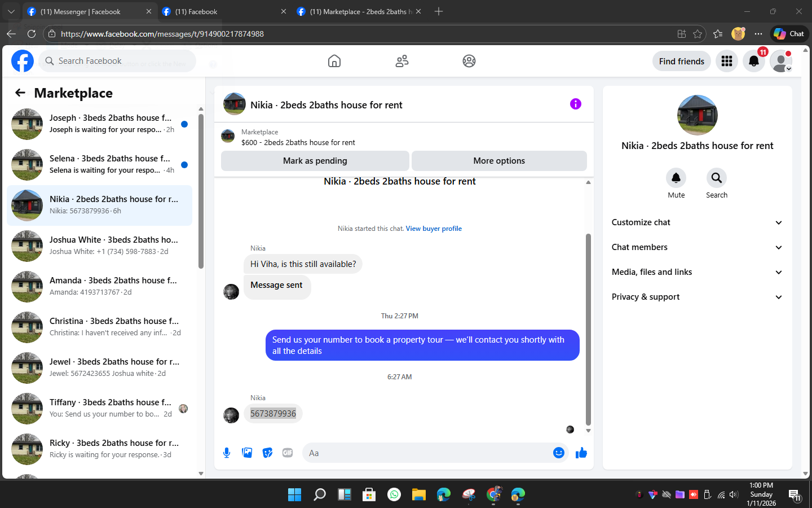
Task: Expand the Customize chat section
Action: 697,222
